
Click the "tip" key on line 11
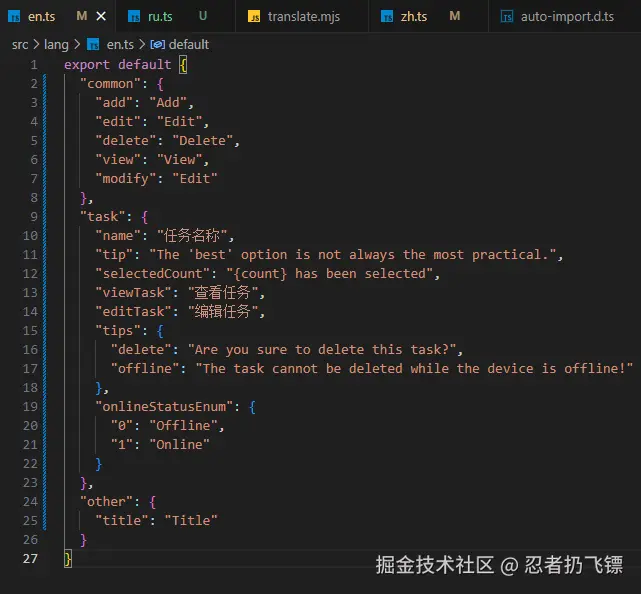coord(114,255)
